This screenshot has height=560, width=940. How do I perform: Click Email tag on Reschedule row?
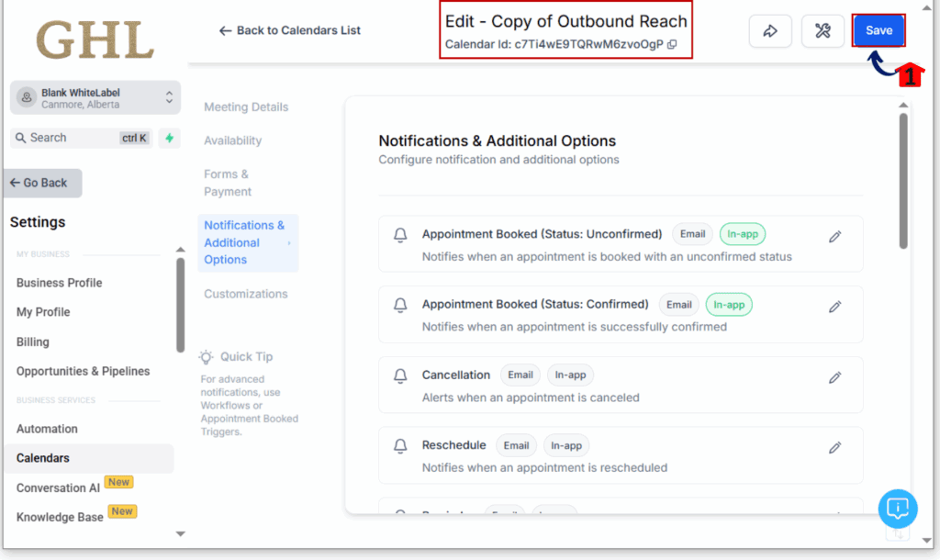point(516,445)
